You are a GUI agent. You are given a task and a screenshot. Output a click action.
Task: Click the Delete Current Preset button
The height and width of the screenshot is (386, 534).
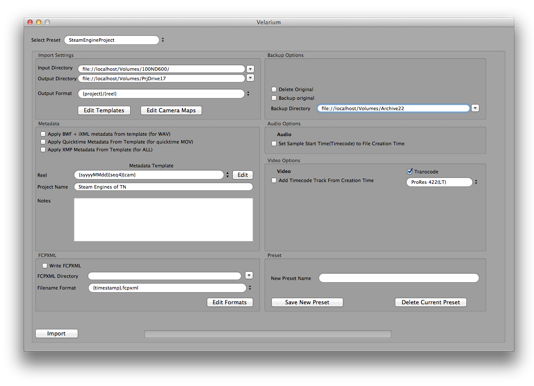430,302
